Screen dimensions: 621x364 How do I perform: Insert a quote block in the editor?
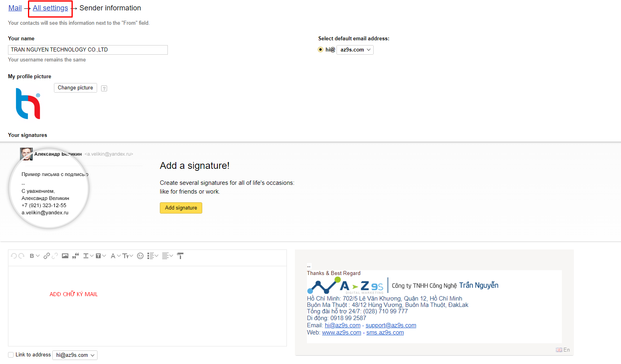point(75,256)
